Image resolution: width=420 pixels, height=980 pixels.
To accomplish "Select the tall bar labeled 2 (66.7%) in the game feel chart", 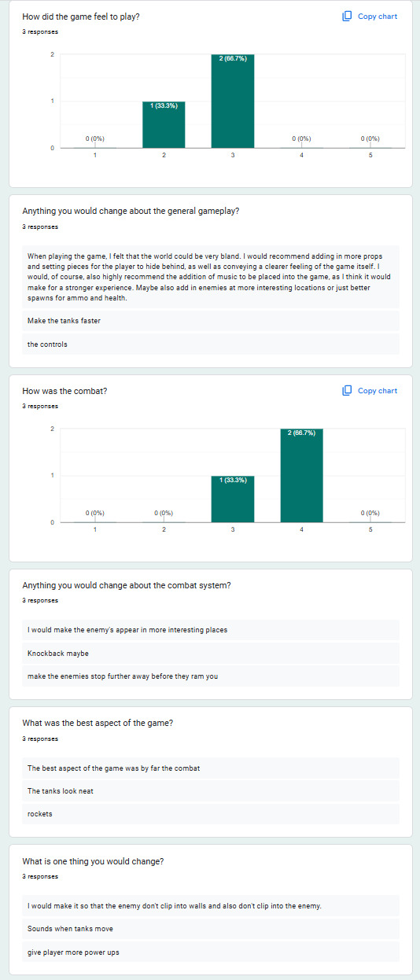I will coord(233,101).
